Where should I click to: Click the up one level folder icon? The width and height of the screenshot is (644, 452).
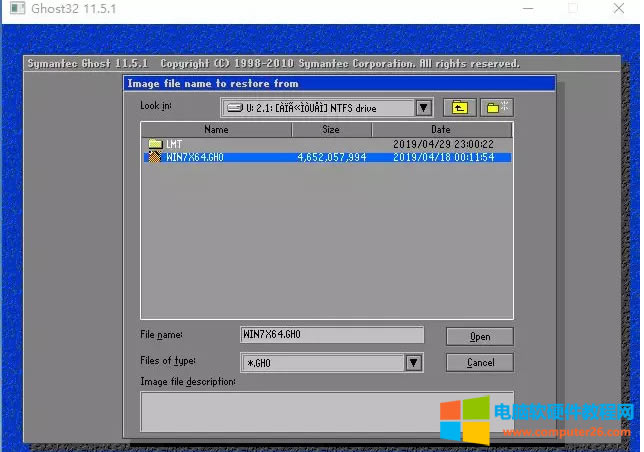pos(460,108)
